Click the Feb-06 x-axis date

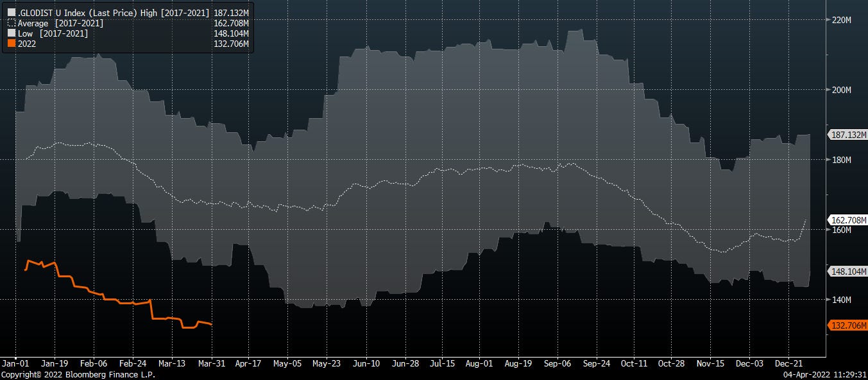(93, 364)
